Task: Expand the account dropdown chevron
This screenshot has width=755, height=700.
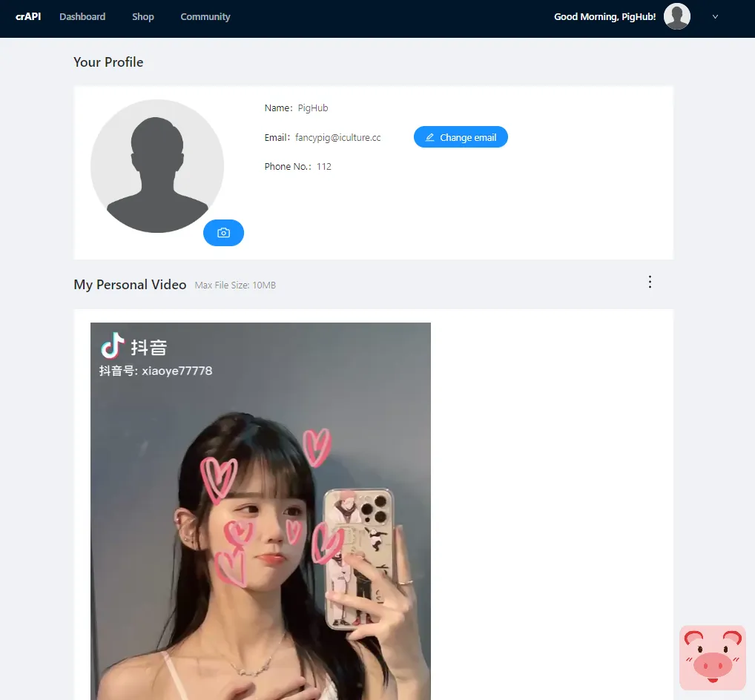Action: coord(715,17)
